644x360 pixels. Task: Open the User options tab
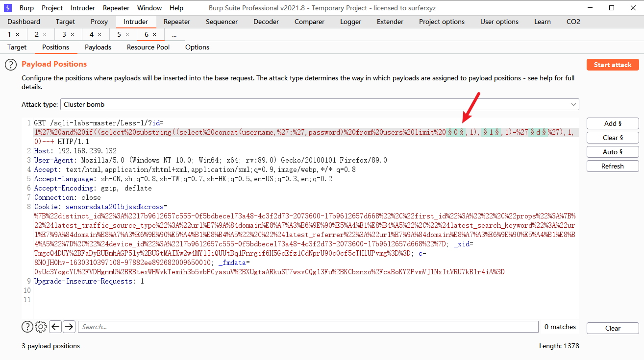[x=499, y=22]
